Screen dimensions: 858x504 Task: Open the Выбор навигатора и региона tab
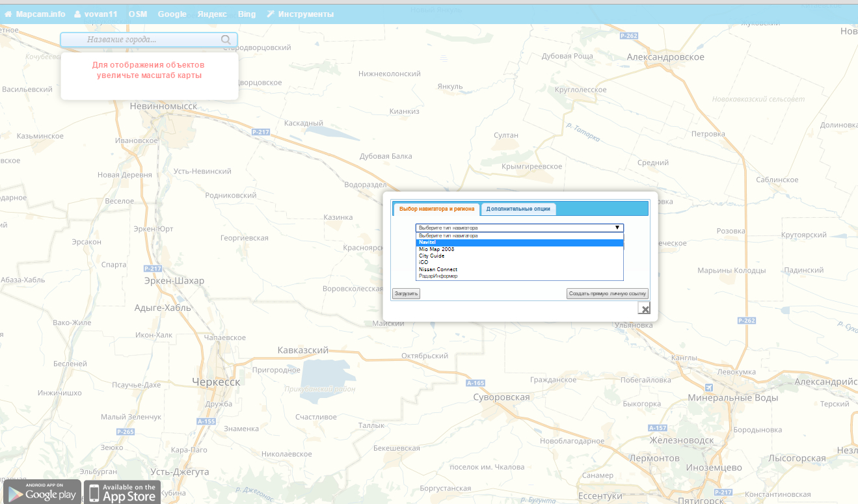pyautogui.click(x=436, y=209)
